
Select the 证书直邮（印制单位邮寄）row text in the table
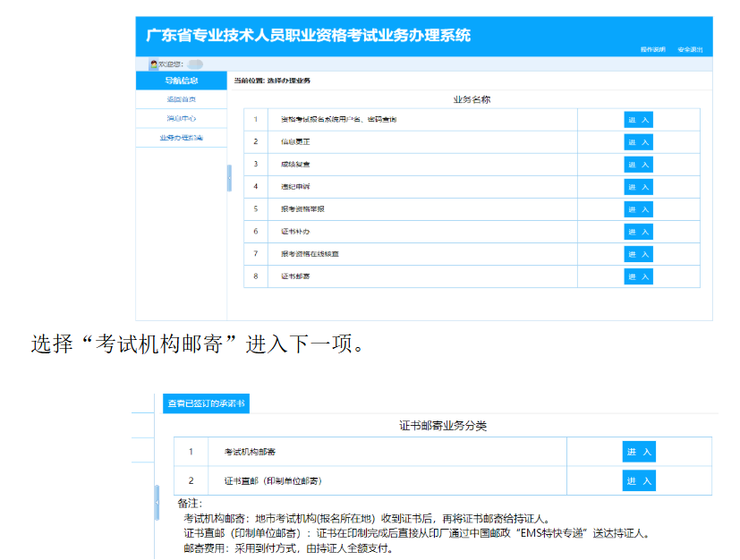click(x=273, y=480)
